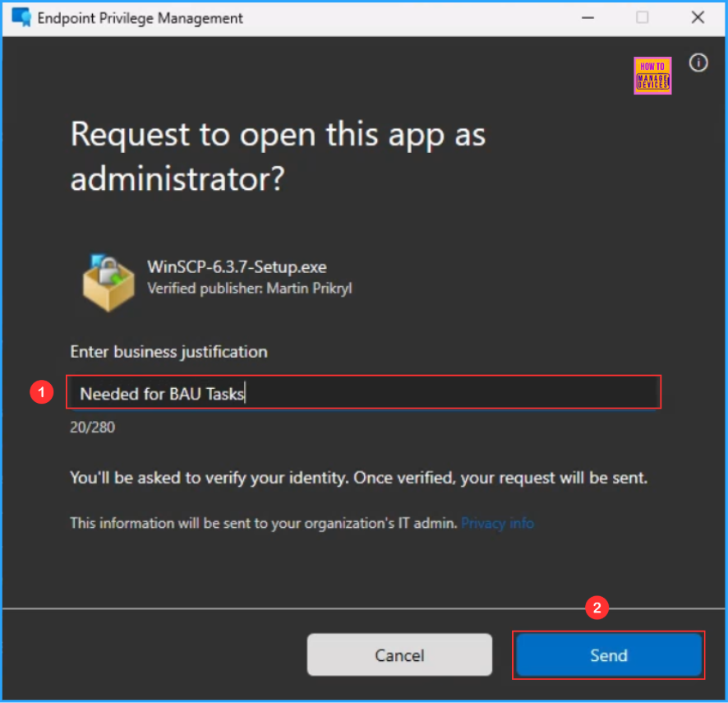This screenshot has width=728, height=703.
Task: Click the WinSCP installer package icon
Action: [108, 282]
